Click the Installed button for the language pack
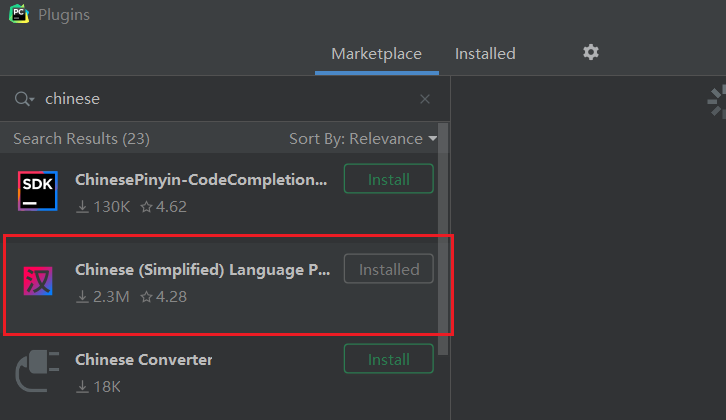Screen dimensions: 726x420 click(x=388, y=269)
